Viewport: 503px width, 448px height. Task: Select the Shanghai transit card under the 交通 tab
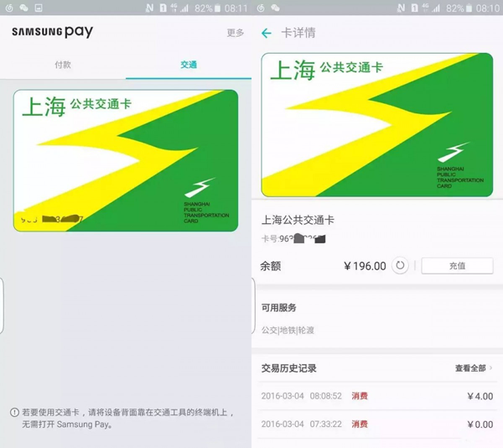pos(126,161)
